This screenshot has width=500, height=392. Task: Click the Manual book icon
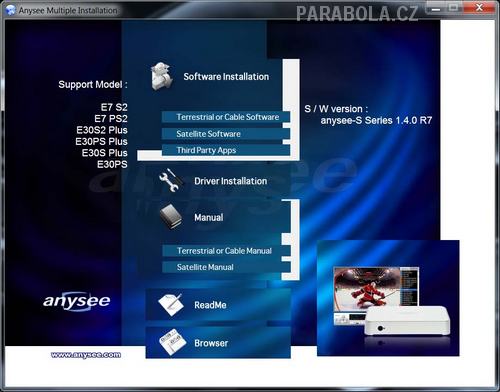coord(171,217)
